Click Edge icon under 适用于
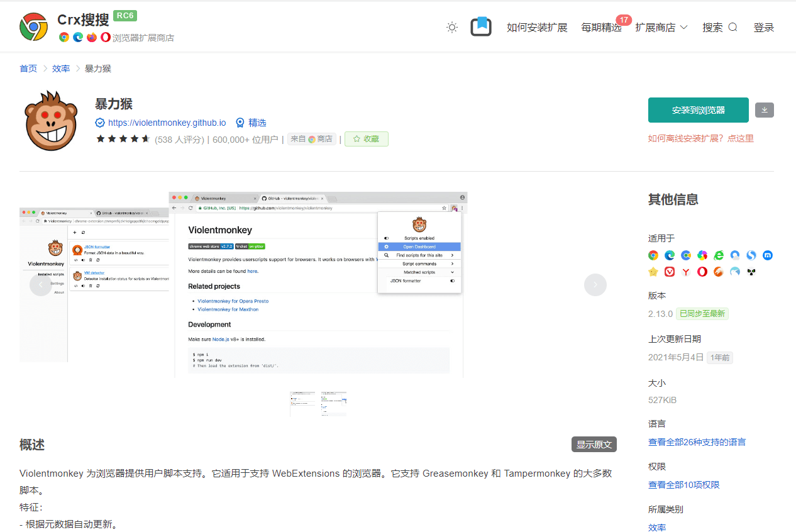The height and width of the screenshot is (532, 796). [x=670, y=255]
